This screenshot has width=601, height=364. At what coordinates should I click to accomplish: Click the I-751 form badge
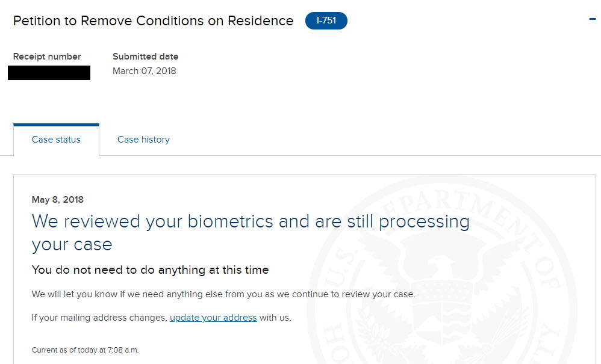point(326,20)
